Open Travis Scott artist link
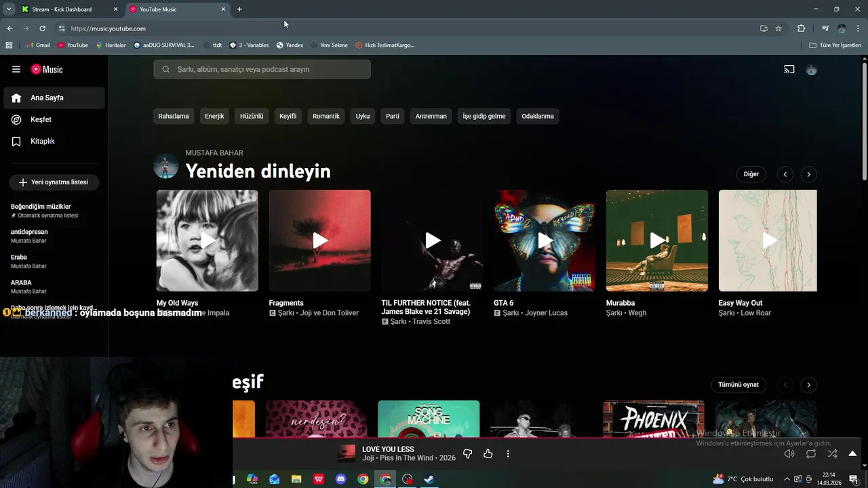This screenshot has height=488, width=868. (x=431, y=322)
